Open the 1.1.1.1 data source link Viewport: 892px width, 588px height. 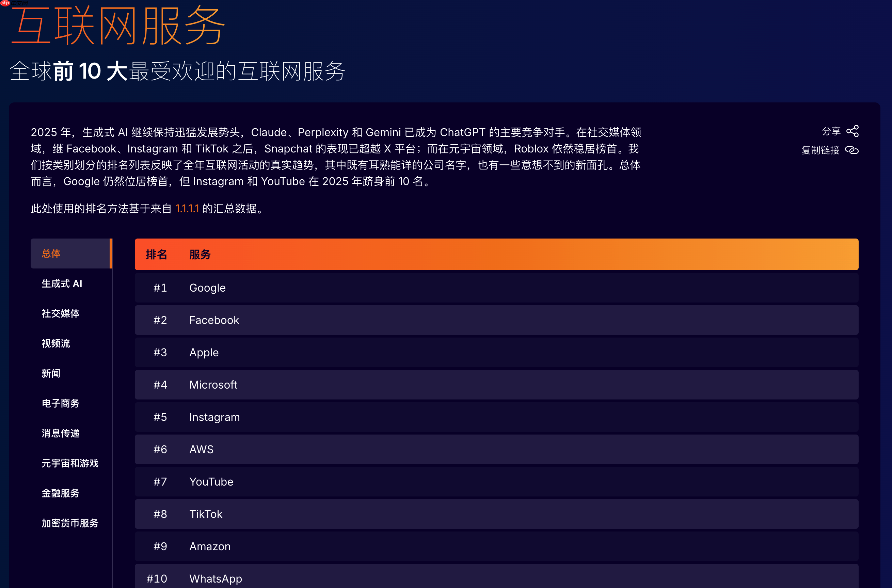[x=188, y=209]
